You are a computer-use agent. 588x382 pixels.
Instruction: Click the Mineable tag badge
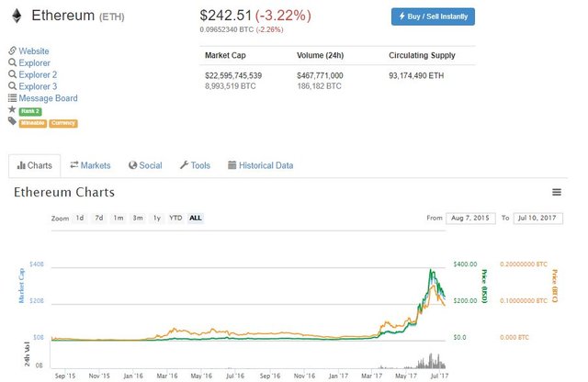pyautogui.click(x=33, y=123)
